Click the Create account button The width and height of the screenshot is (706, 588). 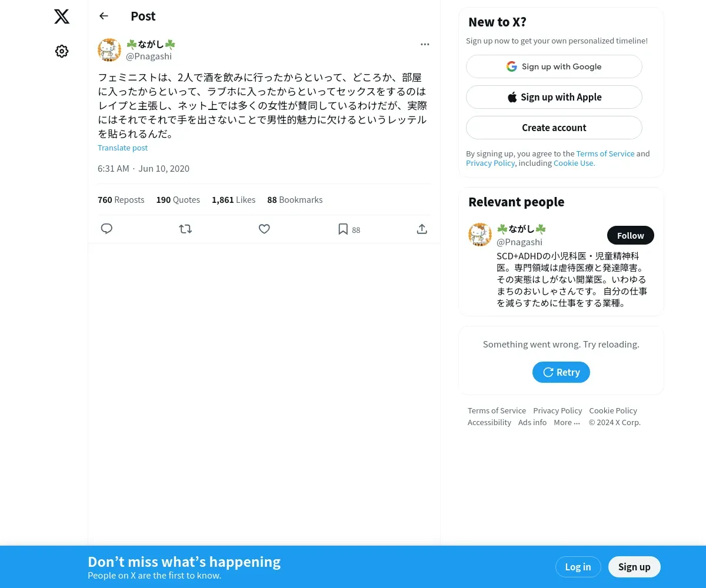554,128
